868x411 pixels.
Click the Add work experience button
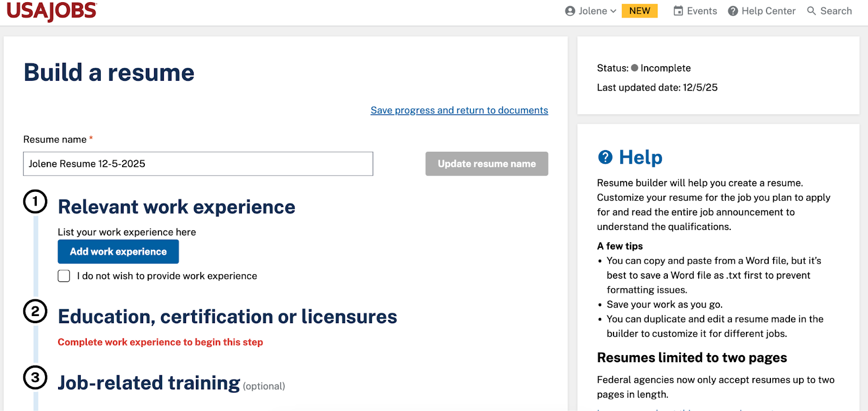click(118, 252)
